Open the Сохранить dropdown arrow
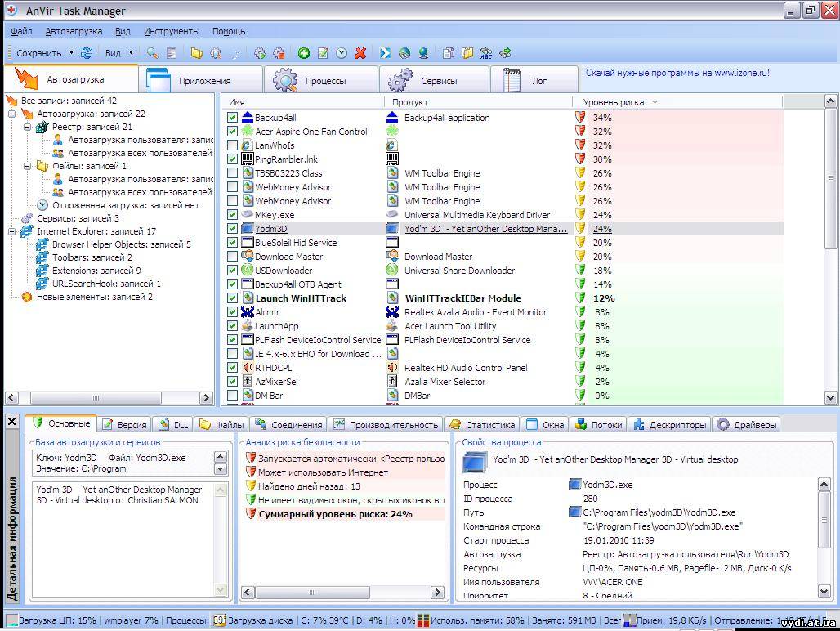The image size is (840, 631). [71, 53]
